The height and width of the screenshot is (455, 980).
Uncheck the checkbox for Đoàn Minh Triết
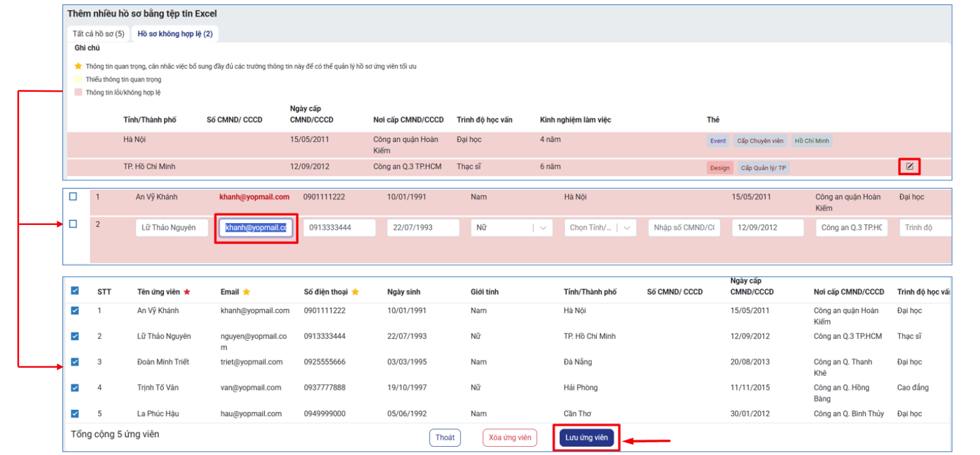75,362
